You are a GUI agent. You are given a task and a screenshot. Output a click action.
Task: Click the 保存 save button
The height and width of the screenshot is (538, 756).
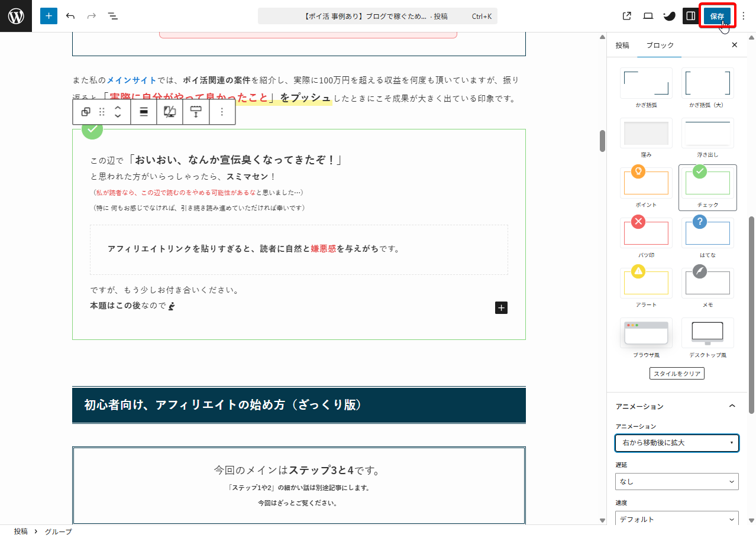(717, 16)
